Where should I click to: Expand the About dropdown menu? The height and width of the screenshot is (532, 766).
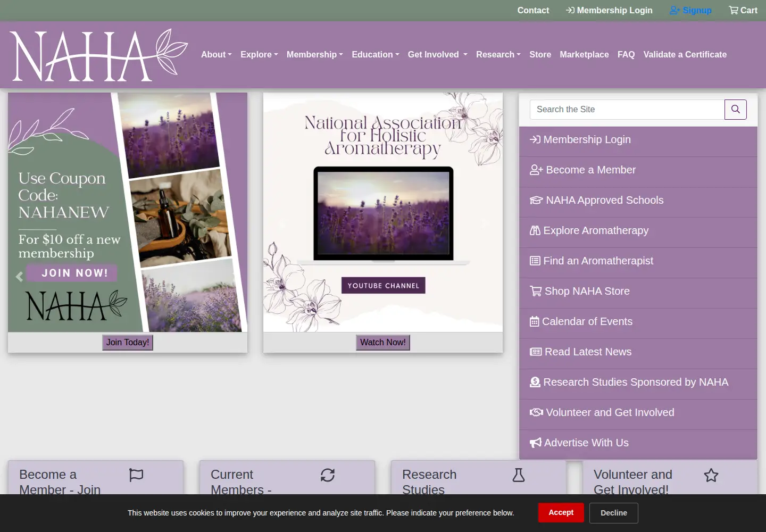tap(217, 55)
